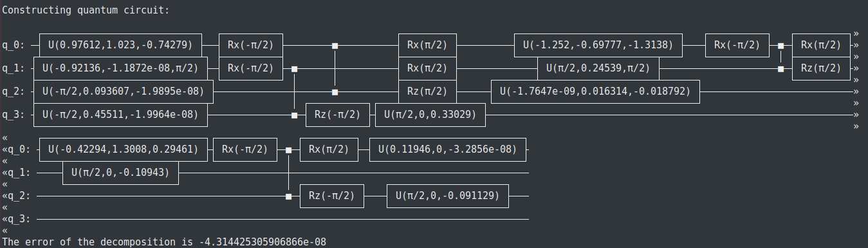Click gate U(π/2,0,-0.10943)
The height and width of the screenshot is (248, 868).
coord(120,173)
